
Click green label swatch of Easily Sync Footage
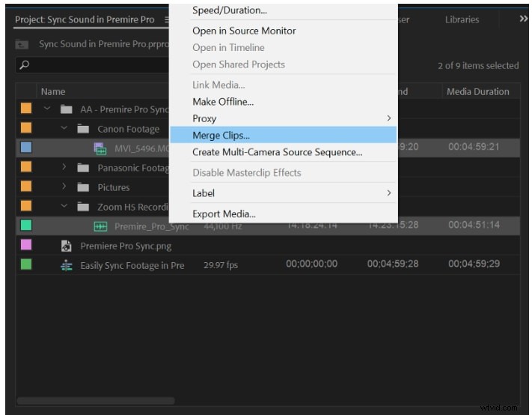tap(26, 264)
